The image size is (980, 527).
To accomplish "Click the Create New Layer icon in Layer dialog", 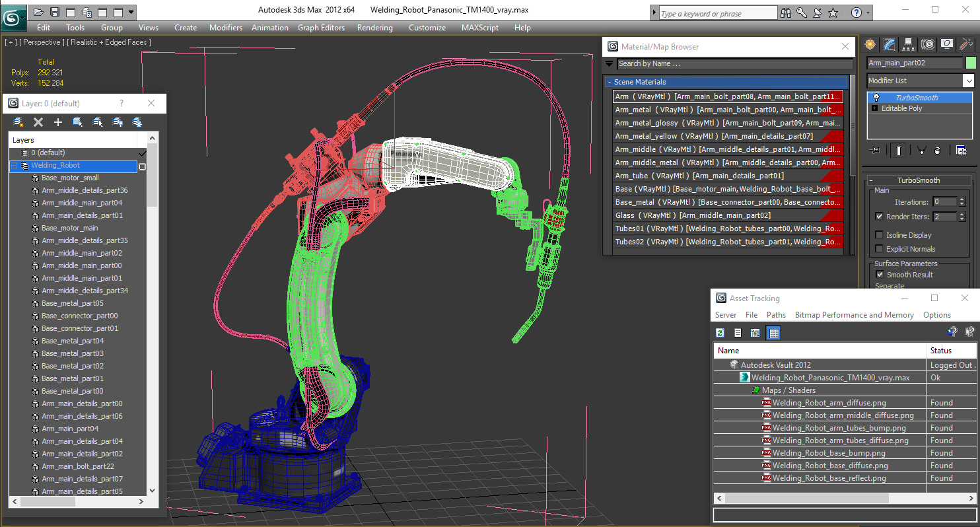I will click(18, 122).
